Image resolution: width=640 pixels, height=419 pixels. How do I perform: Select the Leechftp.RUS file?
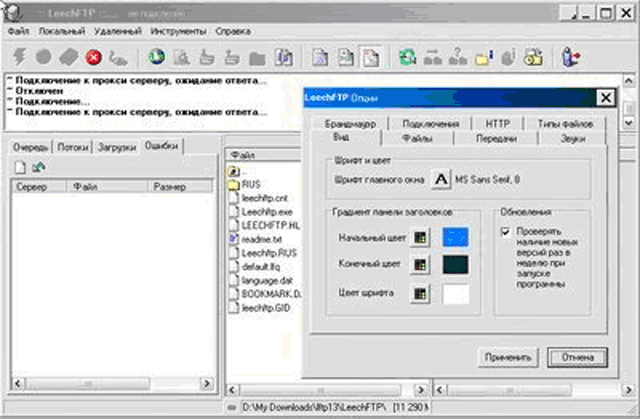(262, 253)
